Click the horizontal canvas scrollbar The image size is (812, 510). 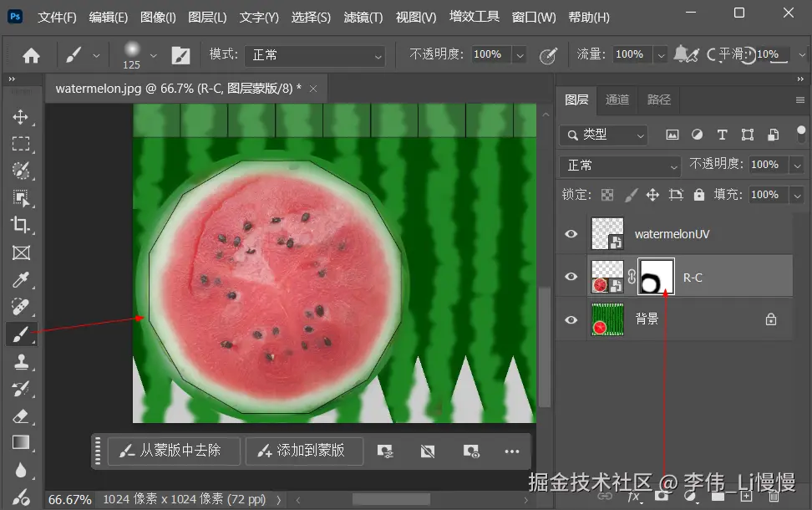click(391, 499)
